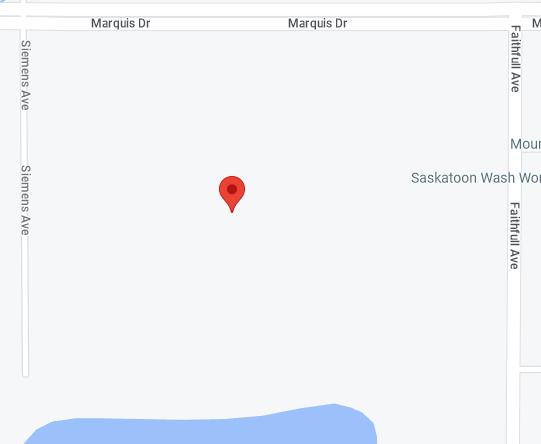Select the large building block east of Faithfull Ave
Image resolution: width=541 pixels, height=444 pixels.
tap(531, 259)
